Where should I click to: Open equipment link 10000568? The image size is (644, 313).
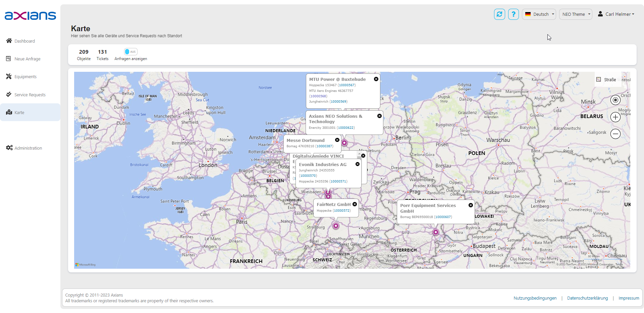tap(318, 96)
